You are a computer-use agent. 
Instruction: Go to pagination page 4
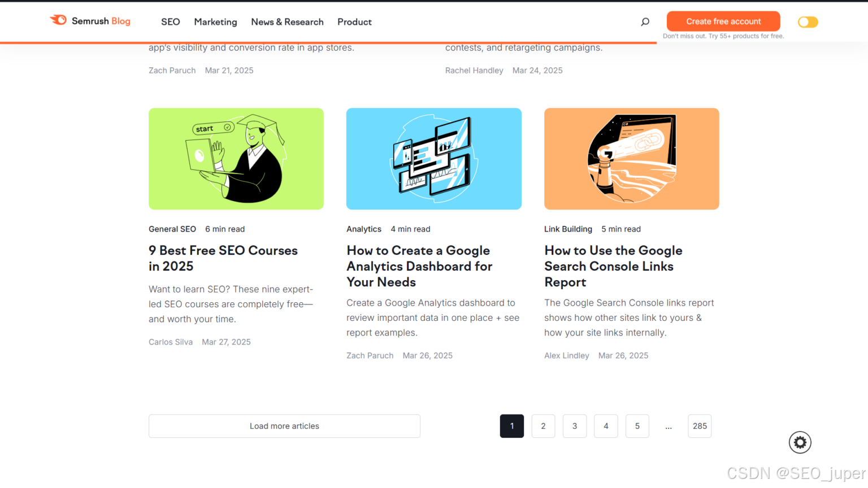point(606,426)
